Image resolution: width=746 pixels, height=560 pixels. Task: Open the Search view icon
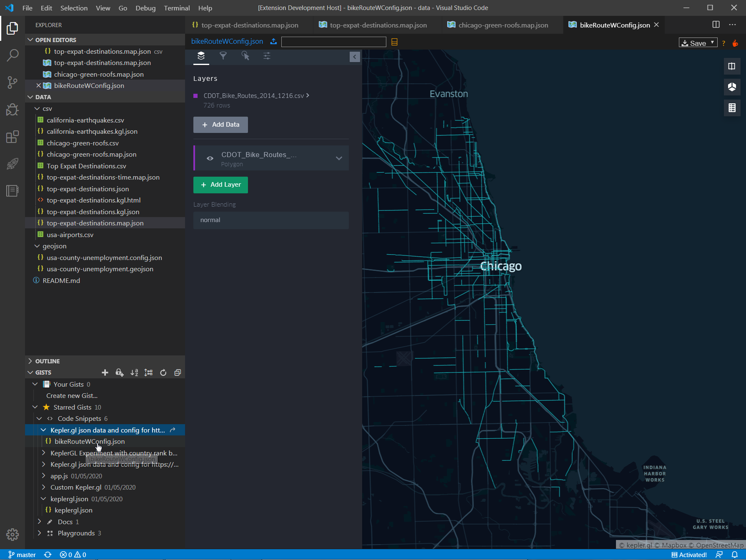pos(13,55)
